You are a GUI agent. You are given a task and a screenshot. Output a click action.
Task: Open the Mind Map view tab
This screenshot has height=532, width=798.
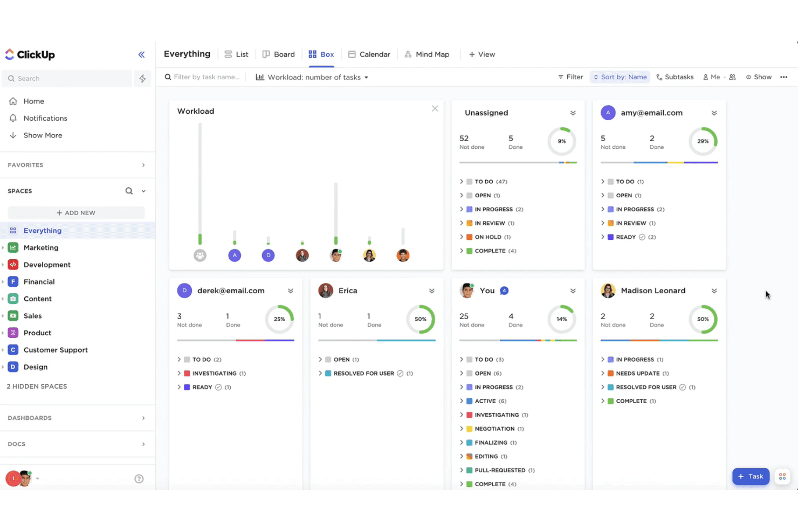(427, 54)
